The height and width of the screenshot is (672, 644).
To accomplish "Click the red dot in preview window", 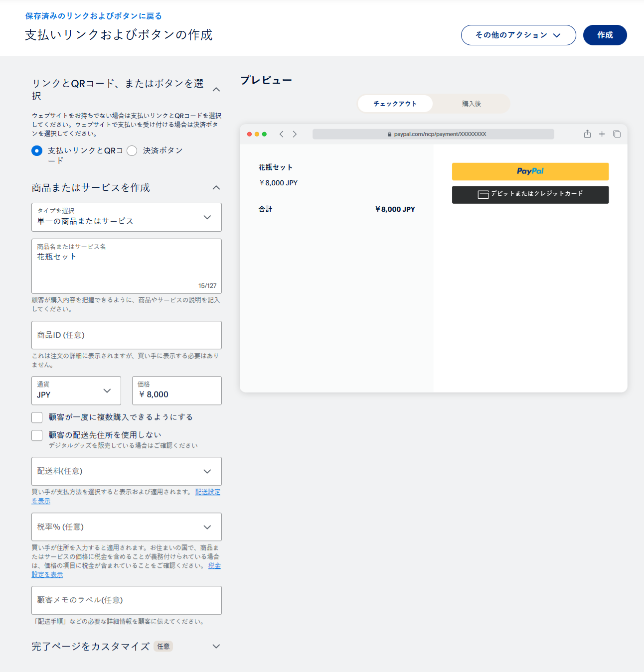I will 249,134.
